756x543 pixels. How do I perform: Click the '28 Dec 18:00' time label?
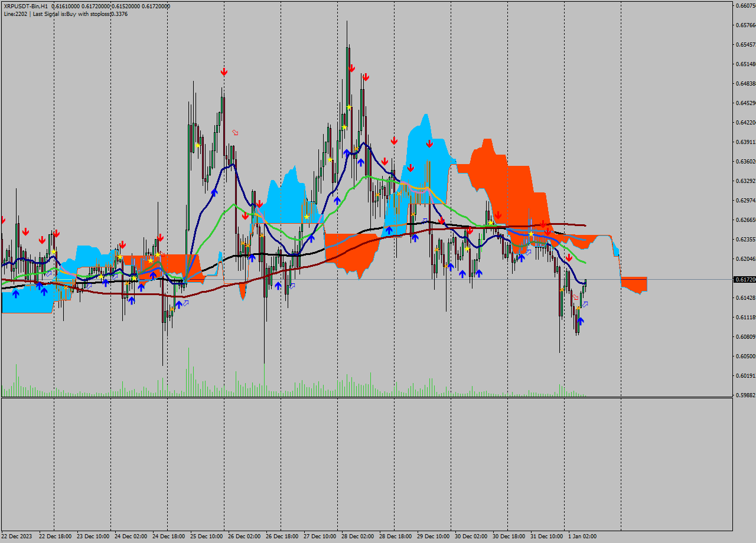395,537
